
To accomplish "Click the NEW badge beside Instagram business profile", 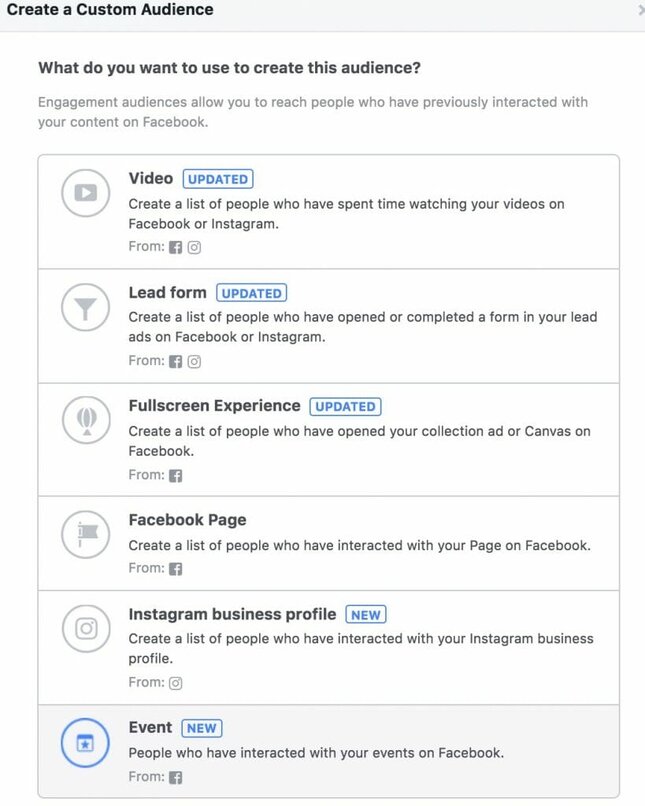I will click(366, 614).
